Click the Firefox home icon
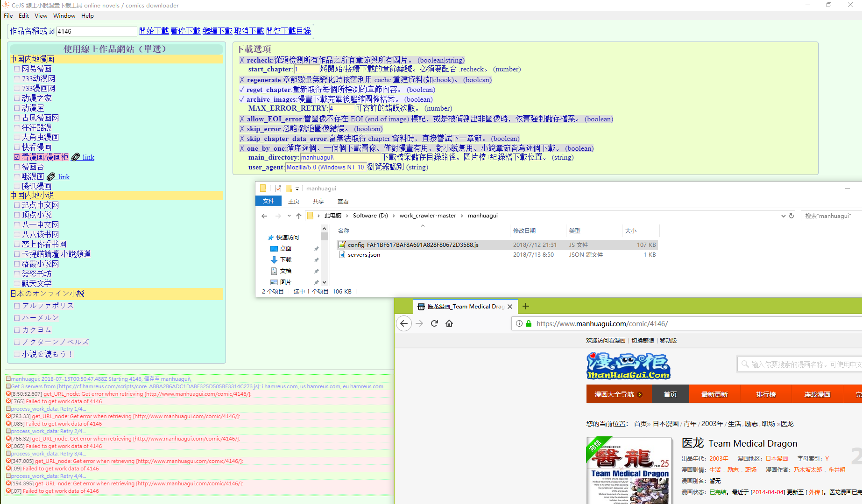The image size is (862, 504). tap(449, 323)
